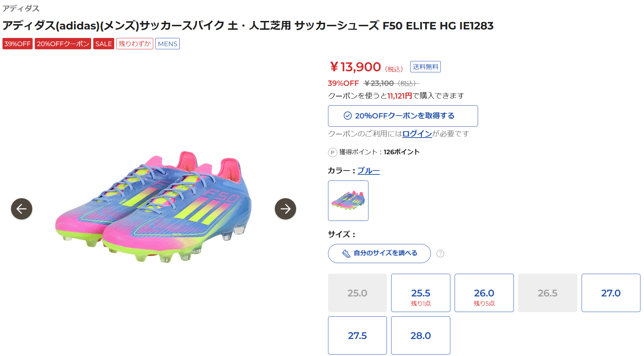
Task: Click the shoe icon in size finder
Action: tap(346, 254)
